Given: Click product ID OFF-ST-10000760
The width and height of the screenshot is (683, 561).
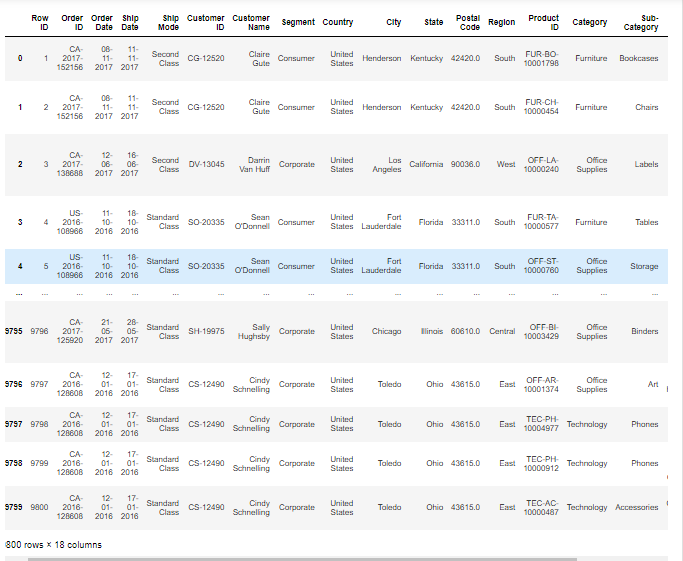Looking at the screenshot, I should point(541,266).
